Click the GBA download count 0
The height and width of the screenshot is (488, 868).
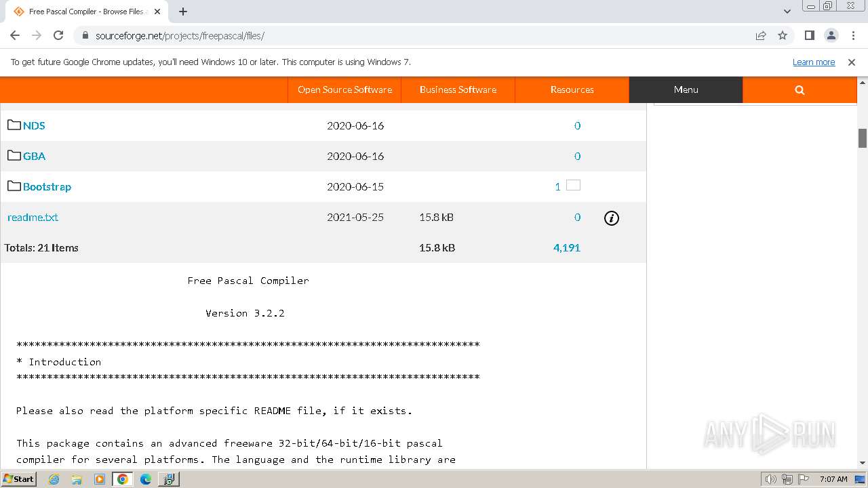[577, 156]
